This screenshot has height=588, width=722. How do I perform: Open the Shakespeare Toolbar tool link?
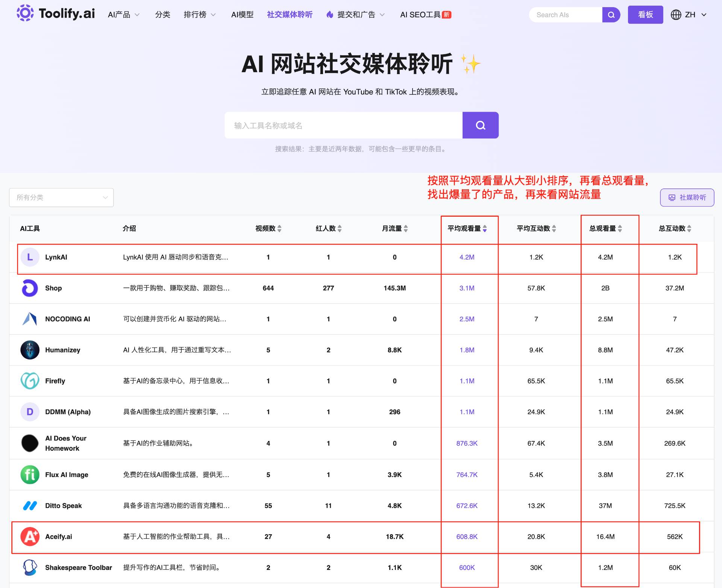pyautogui.click(x=79, y=567)
